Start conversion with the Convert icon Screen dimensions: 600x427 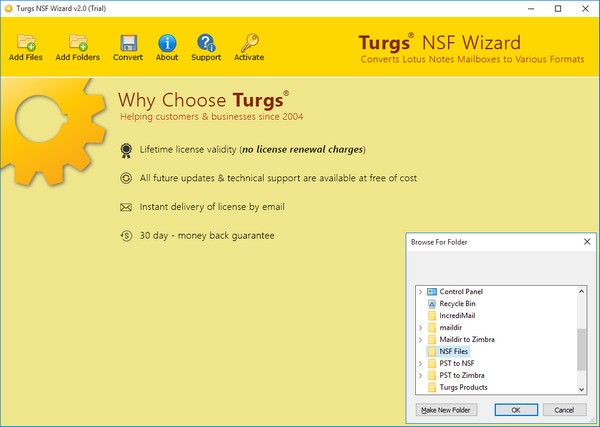pos(128,43)
